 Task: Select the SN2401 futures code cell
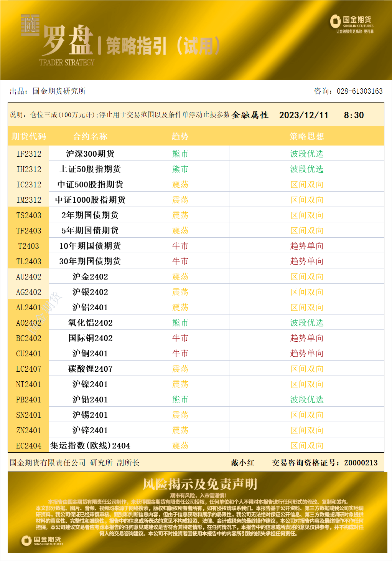29,415
